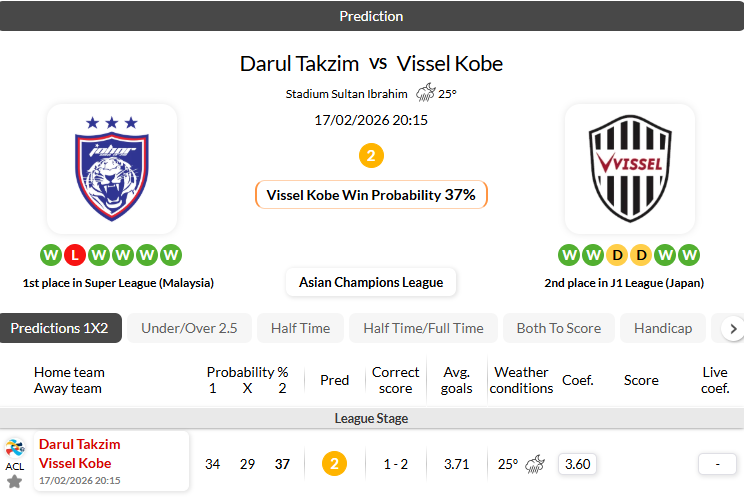Viewport: 744px width, 502px height.
Task: Click Darul Takzim's red L loss badge
Action: pyautogui.click(x=74, y=255)
